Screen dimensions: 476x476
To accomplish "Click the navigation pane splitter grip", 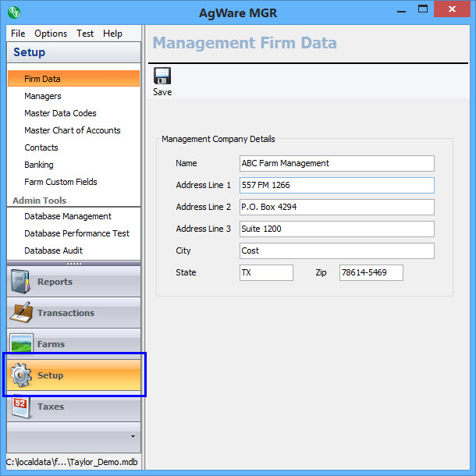I will point(73,264).
